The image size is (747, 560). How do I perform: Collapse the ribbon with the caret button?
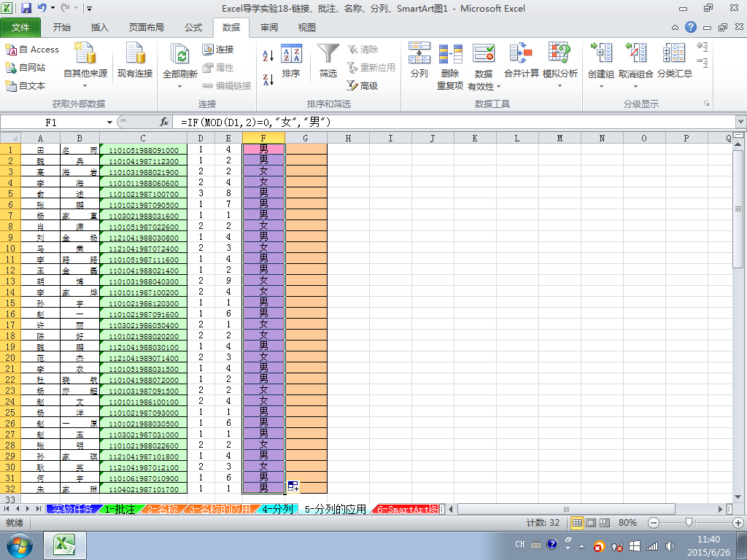pyautogui.click(x=675, y=28)
